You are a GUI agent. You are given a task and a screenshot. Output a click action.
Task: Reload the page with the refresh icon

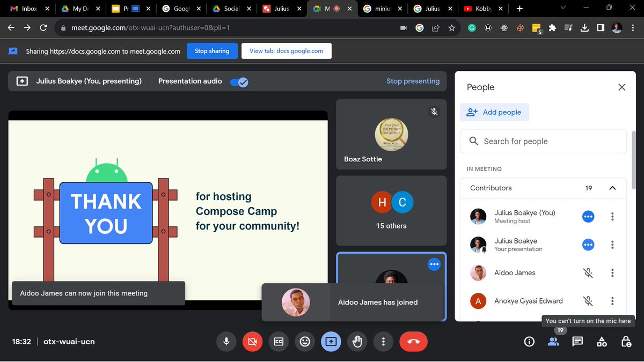point(43,28)
